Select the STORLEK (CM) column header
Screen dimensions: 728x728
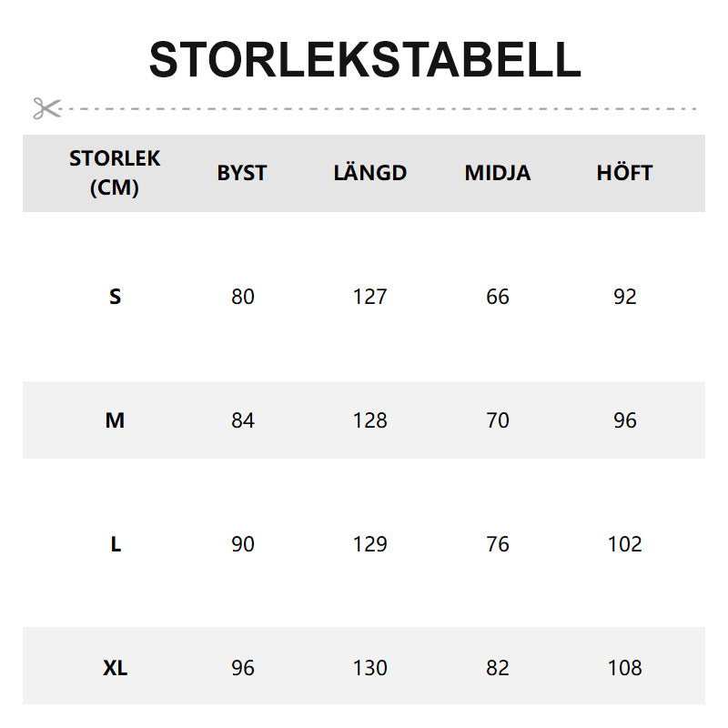click(115, 173)
